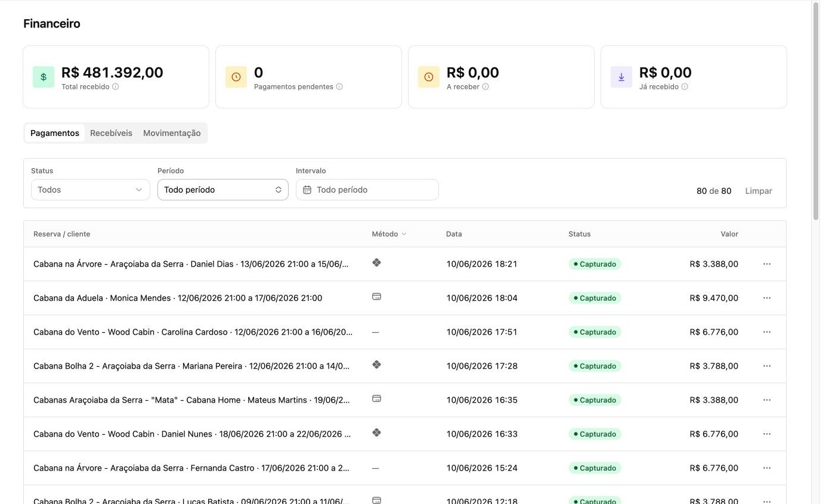Screen dimensions: 829x504
Task: Click the calendar icon in Intervalo field
Action: pyautogui.click(x=307, y=190)
